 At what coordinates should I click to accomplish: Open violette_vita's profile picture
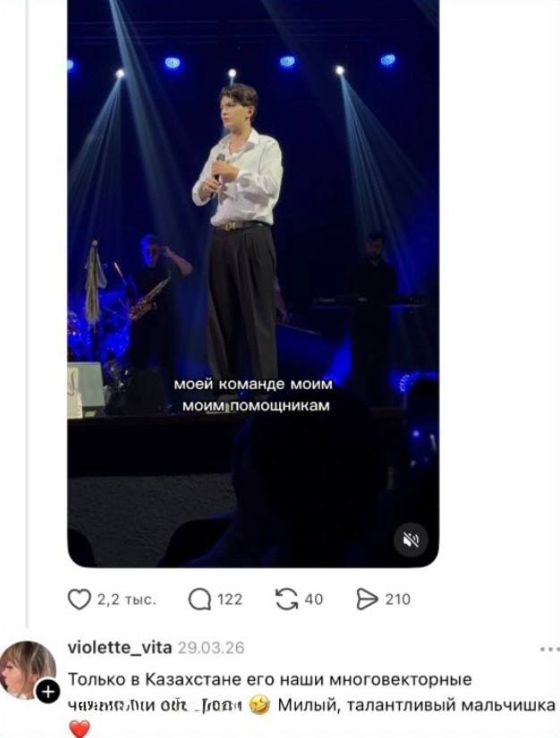(x=28, y=669)
